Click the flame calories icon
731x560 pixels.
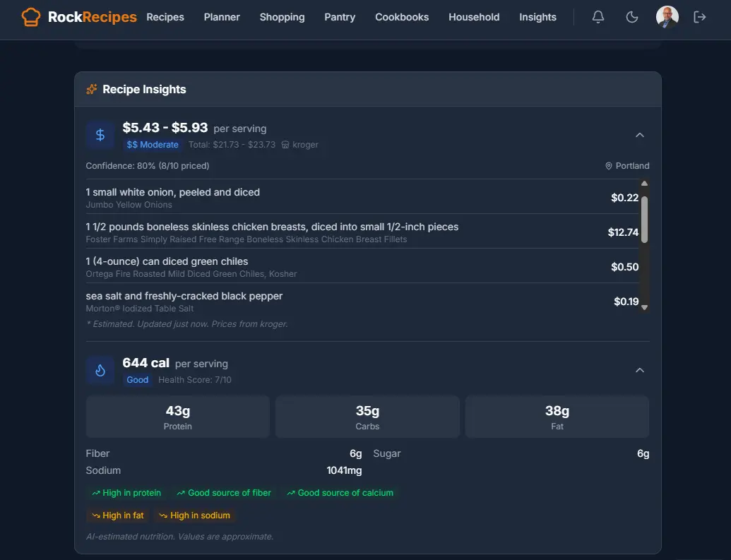(100, 370)
